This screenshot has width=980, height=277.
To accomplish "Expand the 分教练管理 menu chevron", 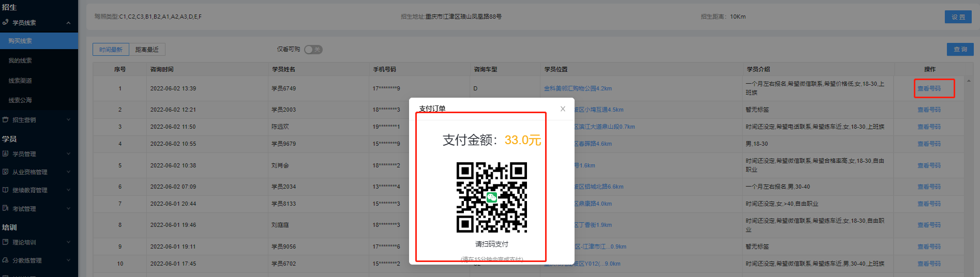I will tap(68, 260).
